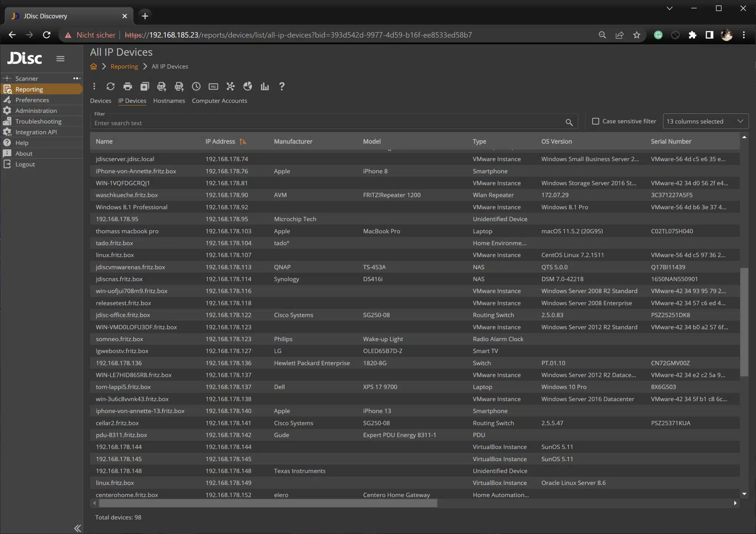Open the pie chart view
The height and width of the screenshot is (534, 756).
(247, 86)
